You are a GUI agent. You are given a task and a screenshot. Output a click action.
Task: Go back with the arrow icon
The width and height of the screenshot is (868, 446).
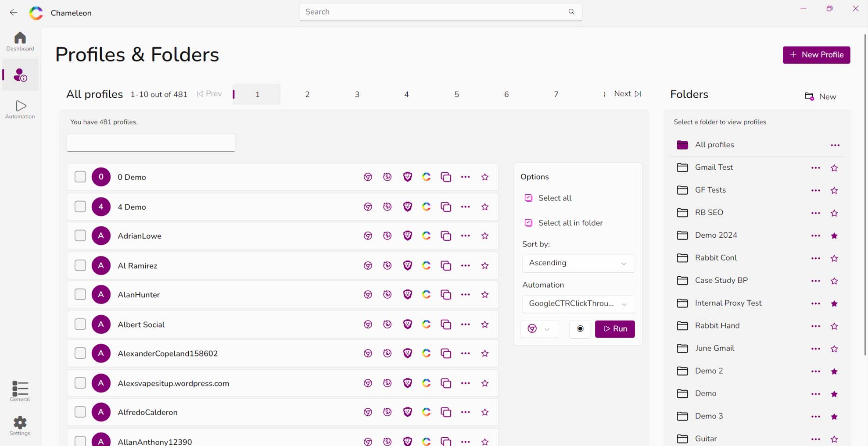click(x=14, y=12)
